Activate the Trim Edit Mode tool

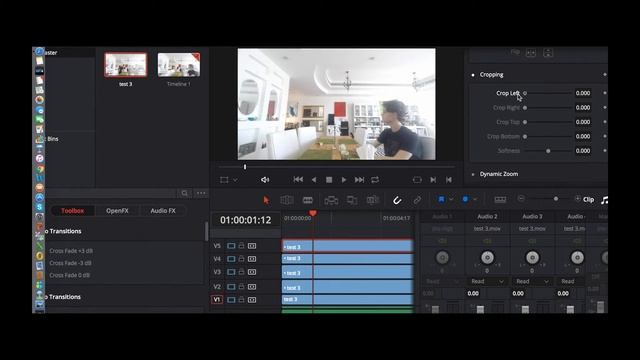coord(287,200)
